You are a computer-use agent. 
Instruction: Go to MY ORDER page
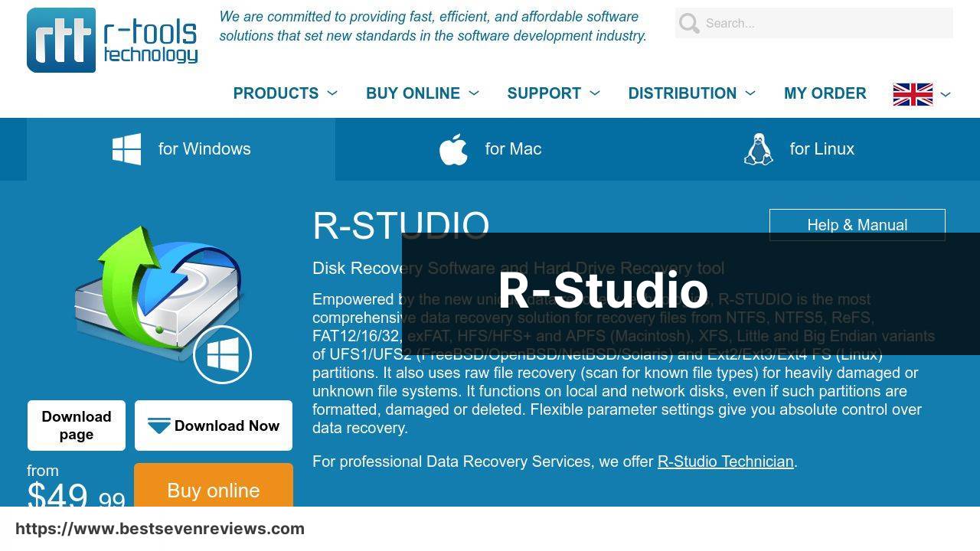click(x=825, y=93)
